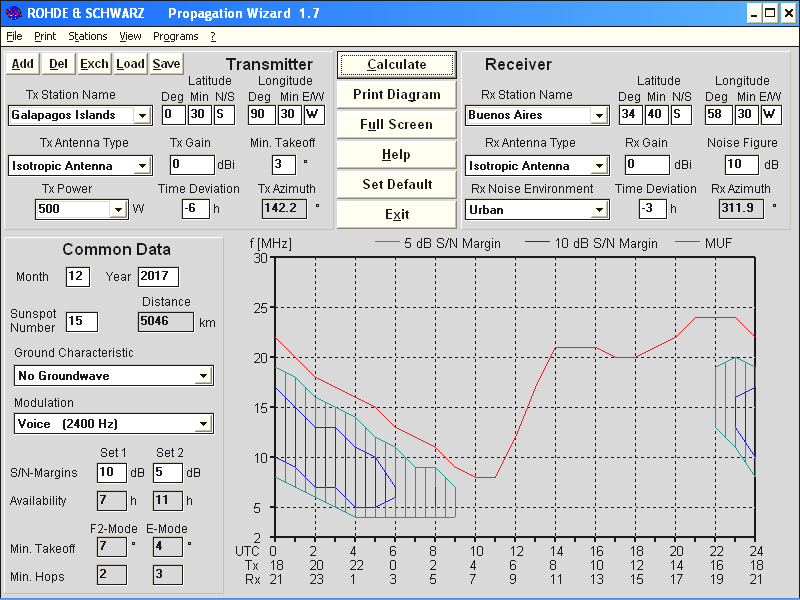This screenshot has width=800, height=600.
Task: Expand the Tx Station Name dropdown
Action: tap(142, 115)
